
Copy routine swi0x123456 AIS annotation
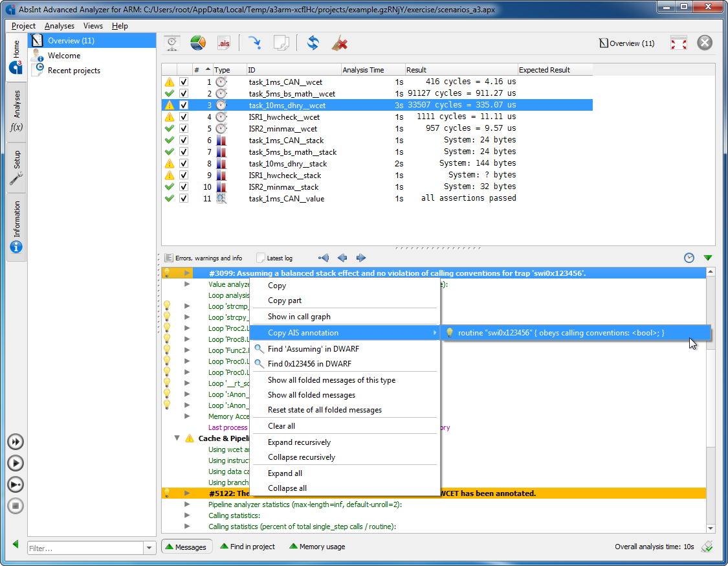576,333
